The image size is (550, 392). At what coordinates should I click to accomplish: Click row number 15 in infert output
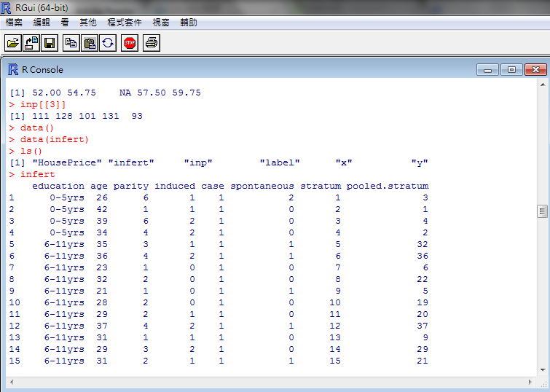click(x=15, y=361)
